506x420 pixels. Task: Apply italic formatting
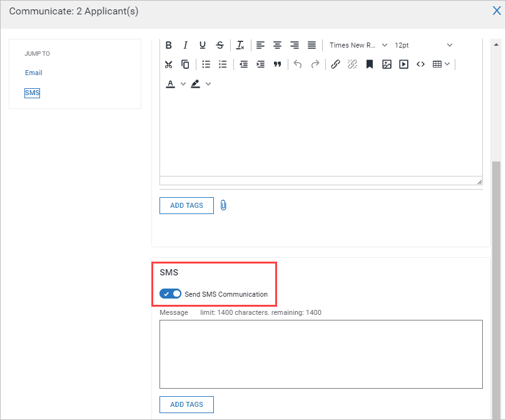(x=186, y=45)
